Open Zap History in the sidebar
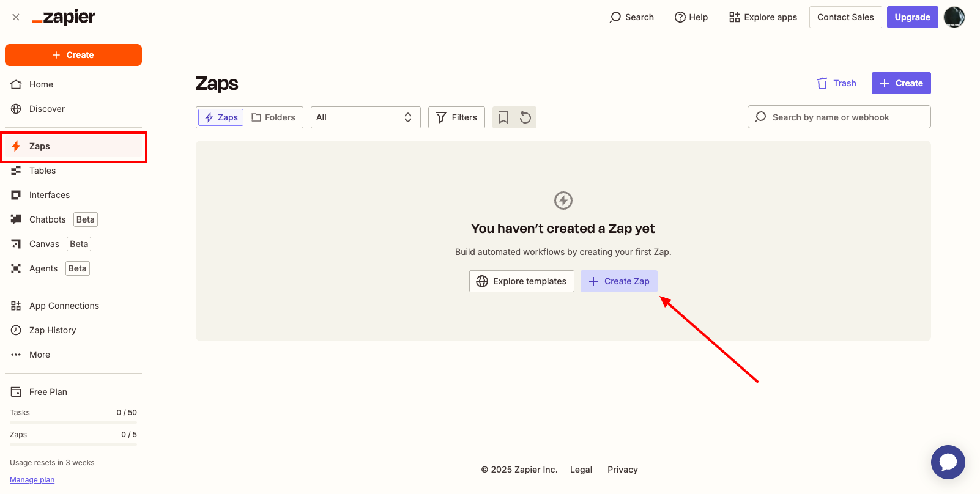980x494 pixels. click(73, 330)
